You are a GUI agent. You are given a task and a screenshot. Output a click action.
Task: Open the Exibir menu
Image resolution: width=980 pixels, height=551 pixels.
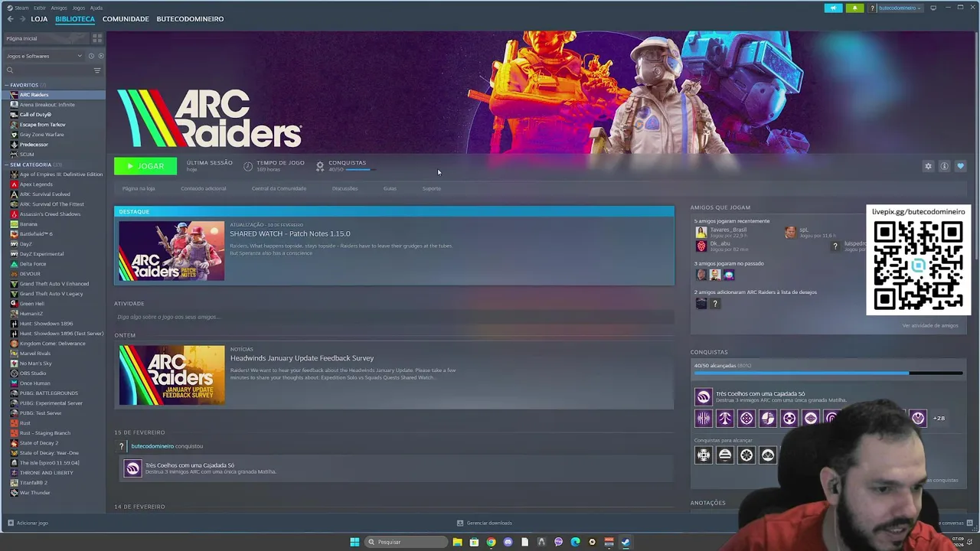39,8
